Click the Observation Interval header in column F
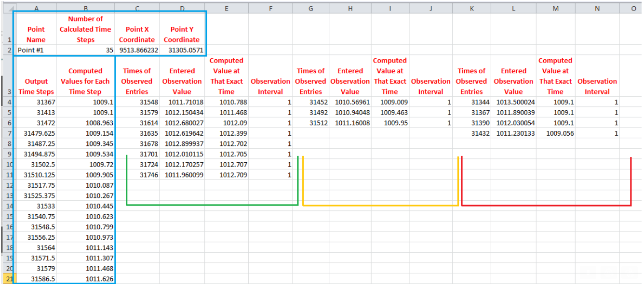Screen dimensions: 644x284 pyautogui.click(x=270, y=81)
